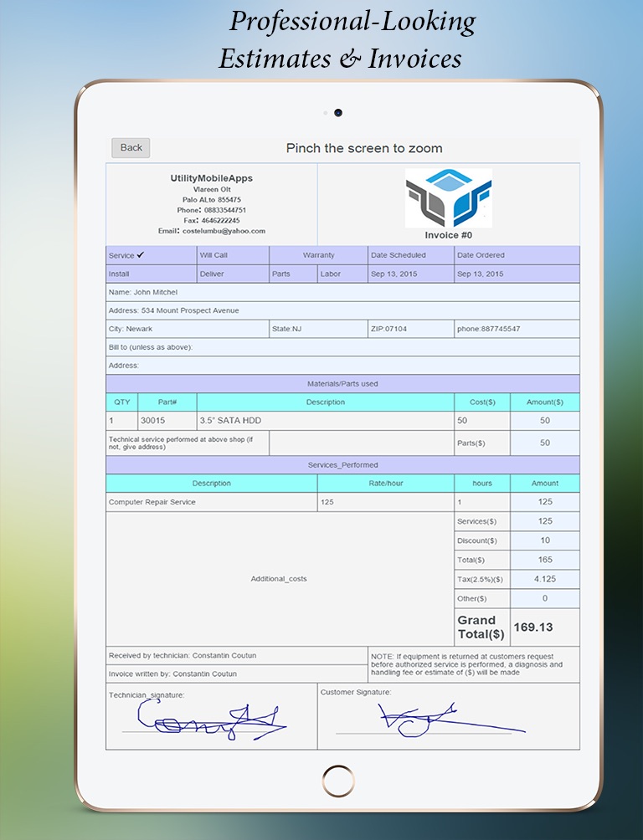Tap the Back button
Screen dimensions: 643x840
point(131,148)
